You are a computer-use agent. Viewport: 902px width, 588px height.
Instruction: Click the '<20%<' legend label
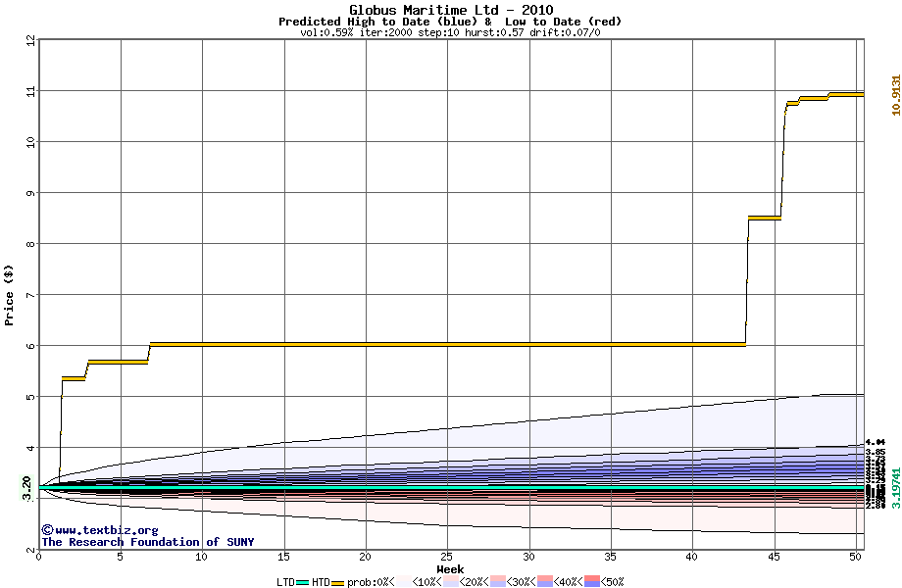(x=474, y=582)
